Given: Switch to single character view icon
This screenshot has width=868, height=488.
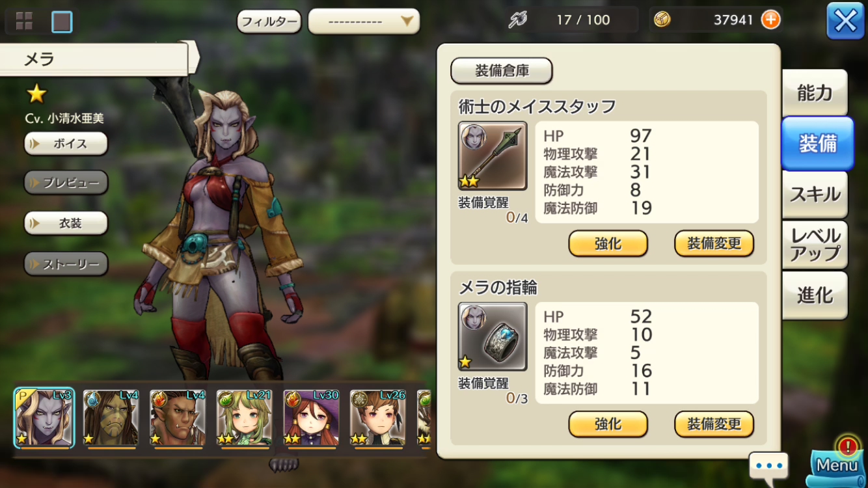Looking at the screenshot, I should (62, 21).
